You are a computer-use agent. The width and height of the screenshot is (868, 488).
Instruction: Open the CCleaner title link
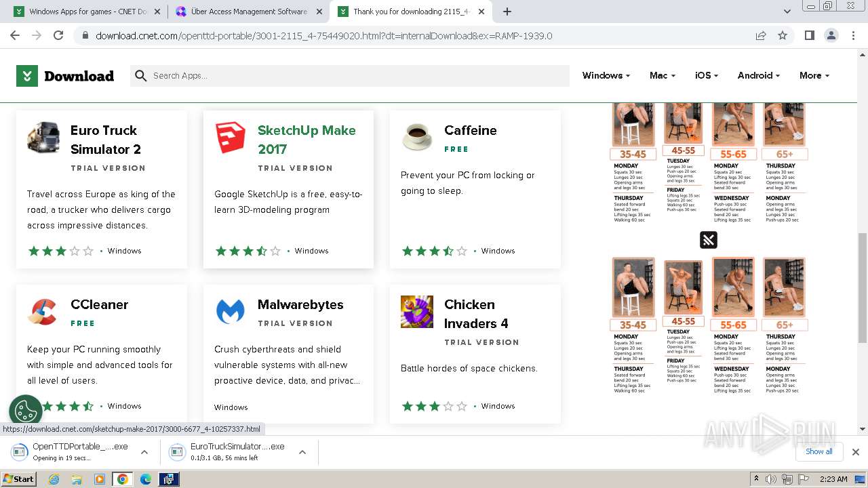[x=100, y=304]
